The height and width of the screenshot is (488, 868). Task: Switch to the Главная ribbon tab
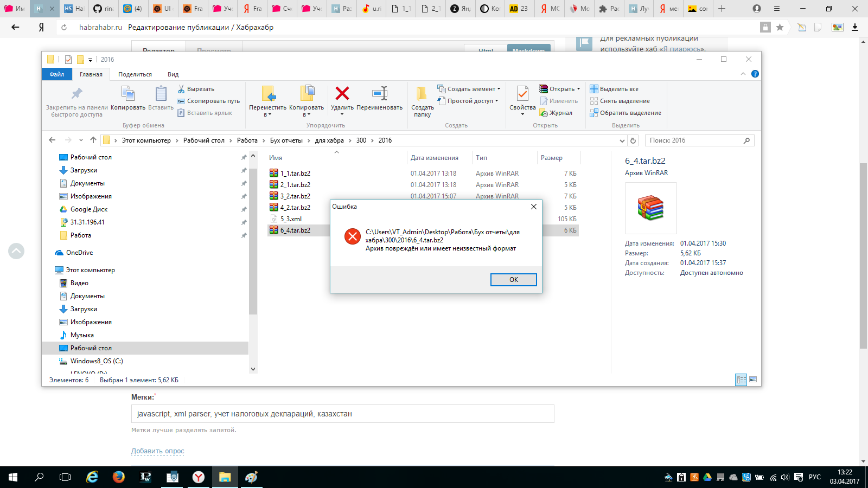[91, 74]
